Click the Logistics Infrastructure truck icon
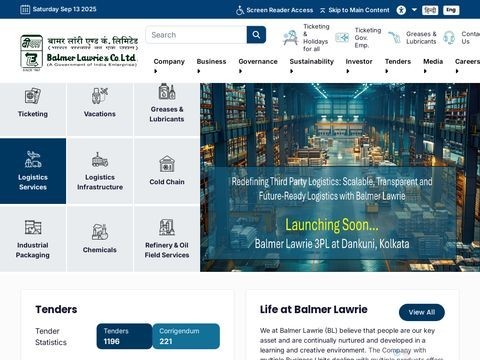The image size is (480, 360). (100, 160)
